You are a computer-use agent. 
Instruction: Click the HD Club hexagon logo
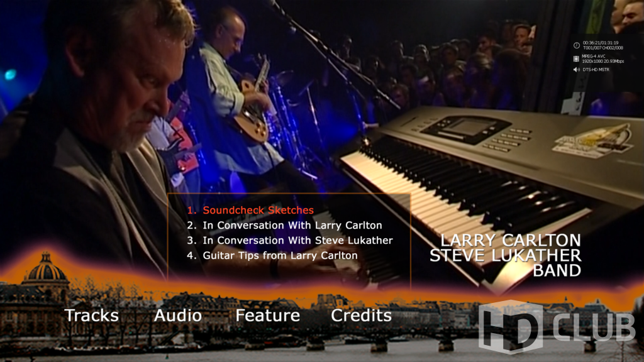pos(509,326)
